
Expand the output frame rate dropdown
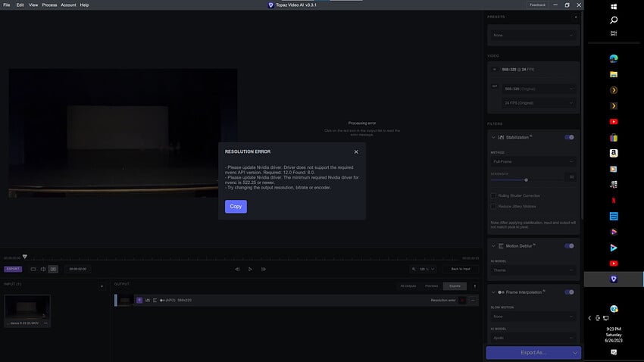coord(537,102)
